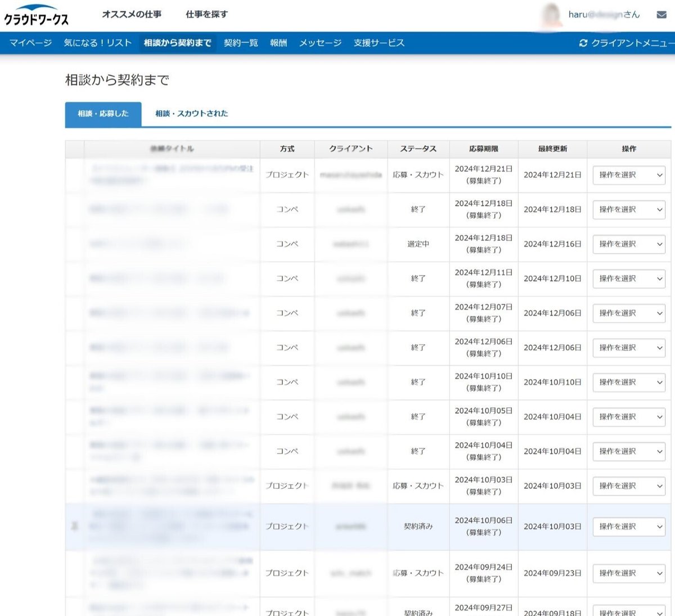
Task: Open the 報酬 navigation item
Action: 278,42
